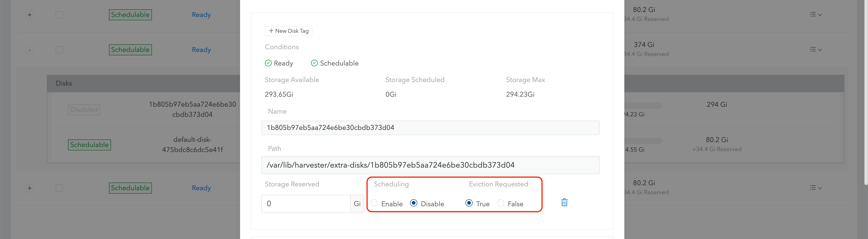The width and height of the screenshot is (868, 239).
Task: Select Enable scheduling radio button
Action: (x=374, y=203)
